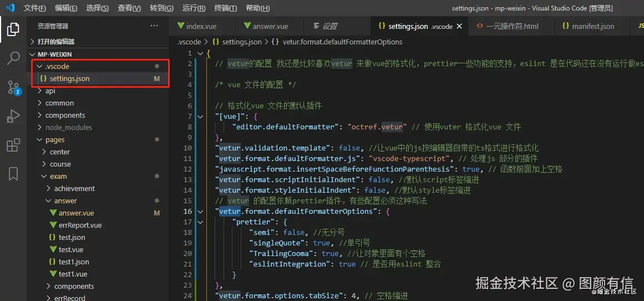Open the Extensions view
644x301 pixels.
(13, 145)
